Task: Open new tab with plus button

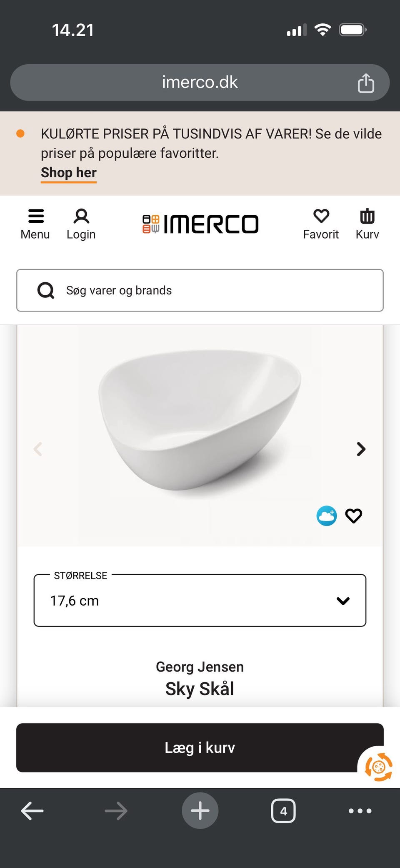Action: [x=200, y=810]
